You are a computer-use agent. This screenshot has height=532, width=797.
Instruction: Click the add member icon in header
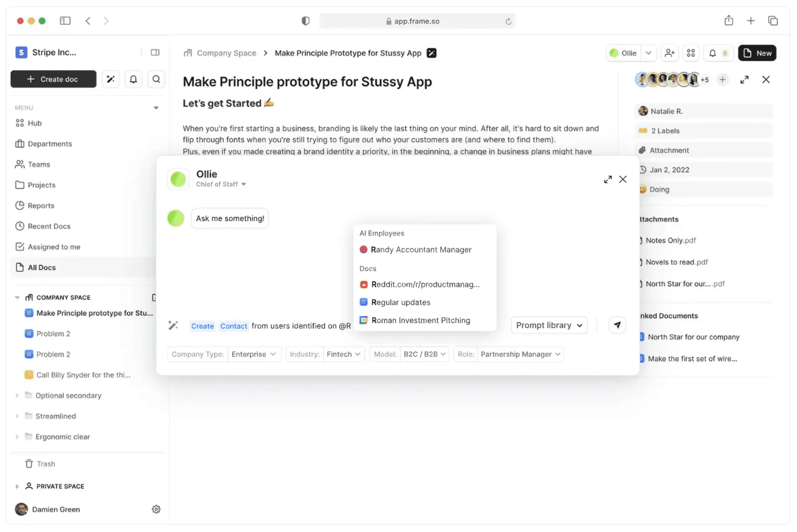click(669, 53)
